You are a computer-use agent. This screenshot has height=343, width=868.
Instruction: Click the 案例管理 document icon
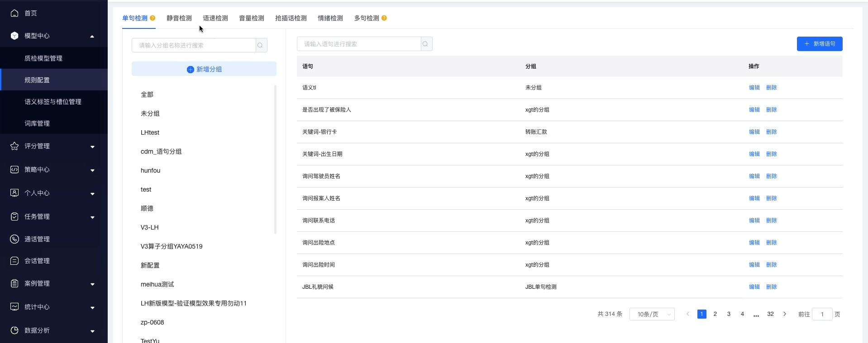[x=14, y=283]
